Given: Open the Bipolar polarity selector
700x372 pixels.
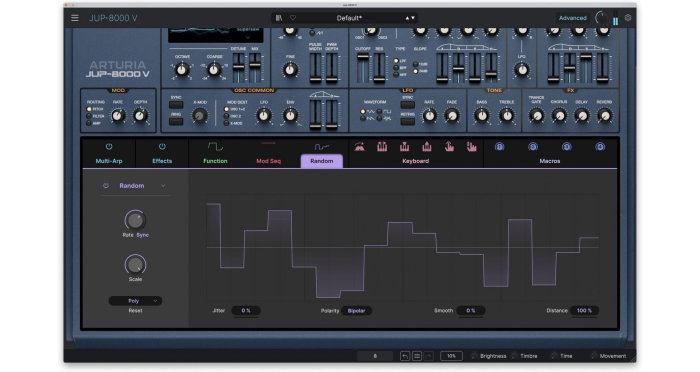Looking at the screenshot, I should [x=356, y=311].
